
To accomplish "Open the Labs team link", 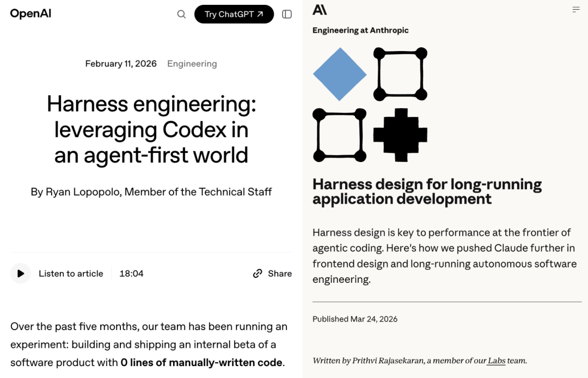I will coord(496,361).
